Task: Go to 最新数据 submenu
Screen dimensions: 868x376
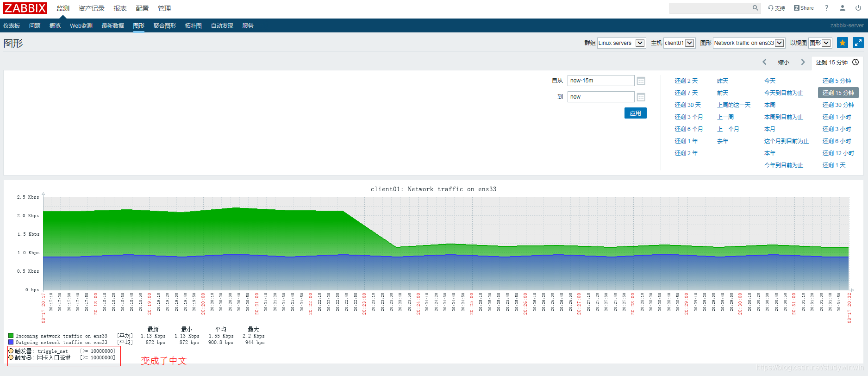Action: [112, 25]
